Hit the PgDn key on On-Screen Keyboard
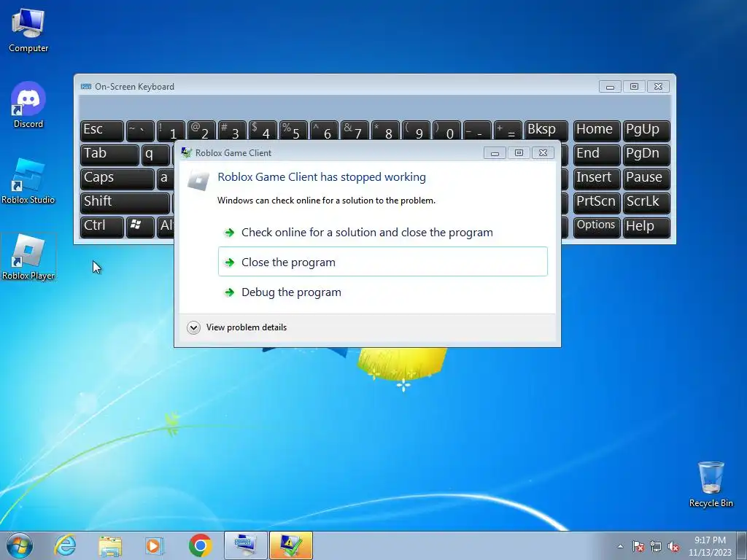 [646, 155]
